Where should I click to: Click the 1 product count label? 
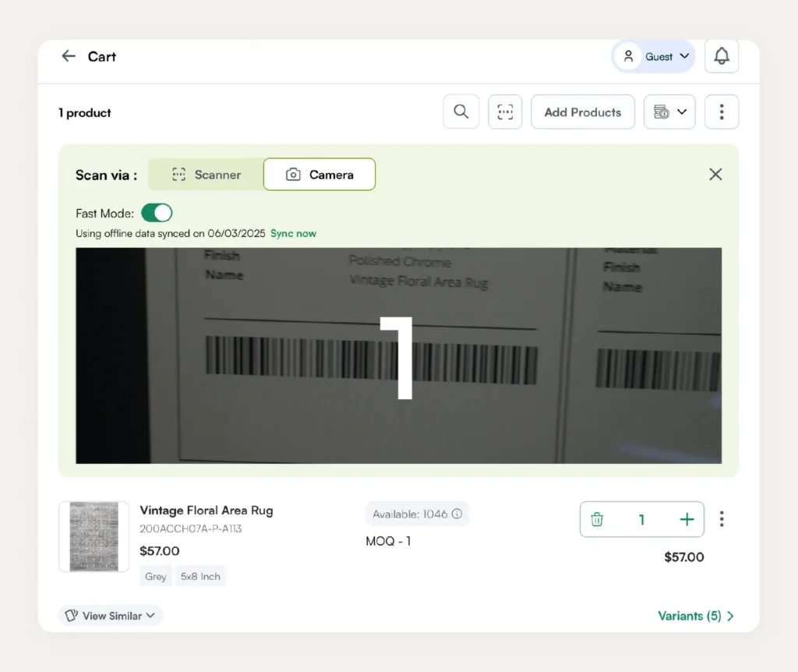(84, 112)
